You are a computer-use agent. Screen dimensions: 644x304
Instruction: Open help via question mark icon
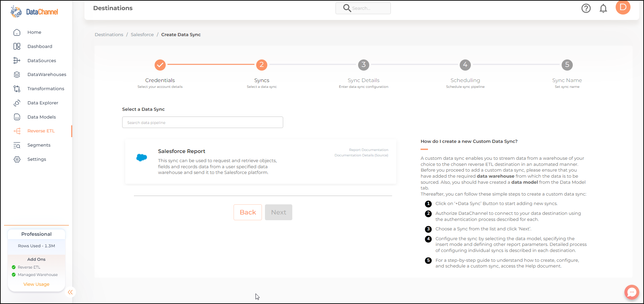586,8
